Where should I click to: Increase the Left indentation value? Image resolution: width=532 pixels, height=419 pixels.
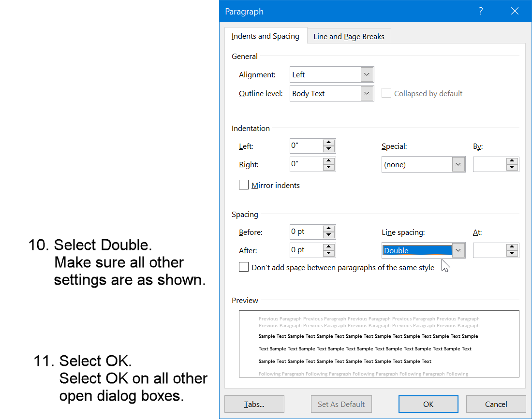(329, 143)
